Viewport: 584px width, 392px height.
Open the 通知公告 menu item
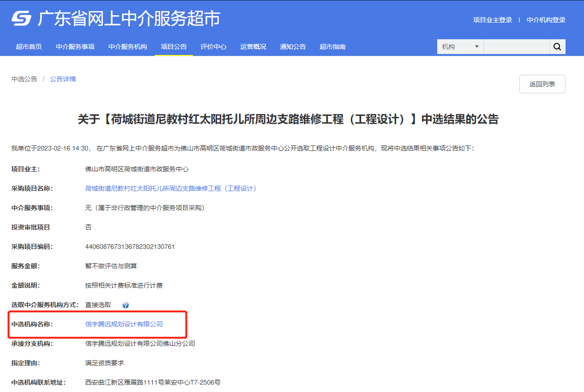coord(293,46)
